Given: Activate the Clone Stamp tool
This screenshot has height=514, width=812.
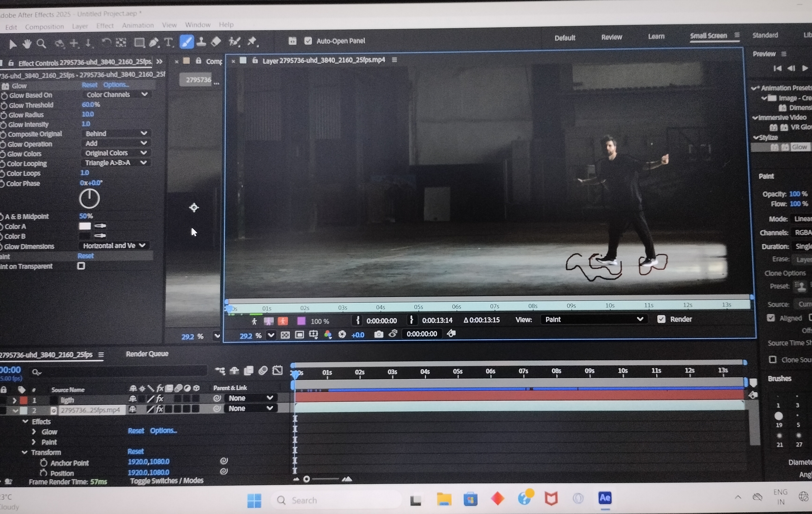Looking at the screenshot, I should tap(201, 42).
